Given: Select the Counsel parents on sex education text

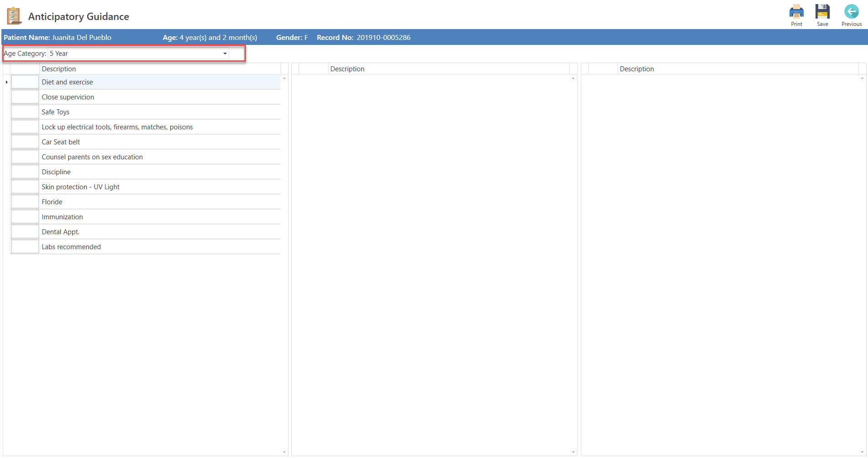Looking at the screenshot, I should [x=92, y=157].
